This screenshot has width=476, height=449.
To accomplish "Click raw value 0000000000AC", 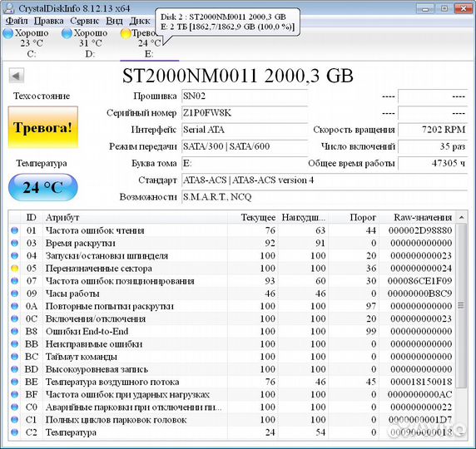I will click(x=420, y=395).
